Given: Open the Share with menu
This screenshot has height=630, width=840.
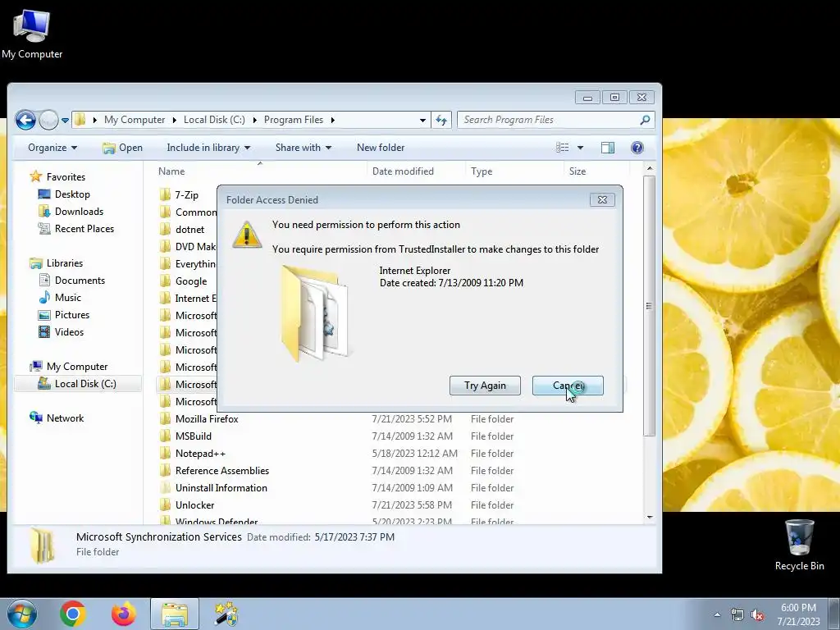Looking at the screenshot, I should 304,148.
